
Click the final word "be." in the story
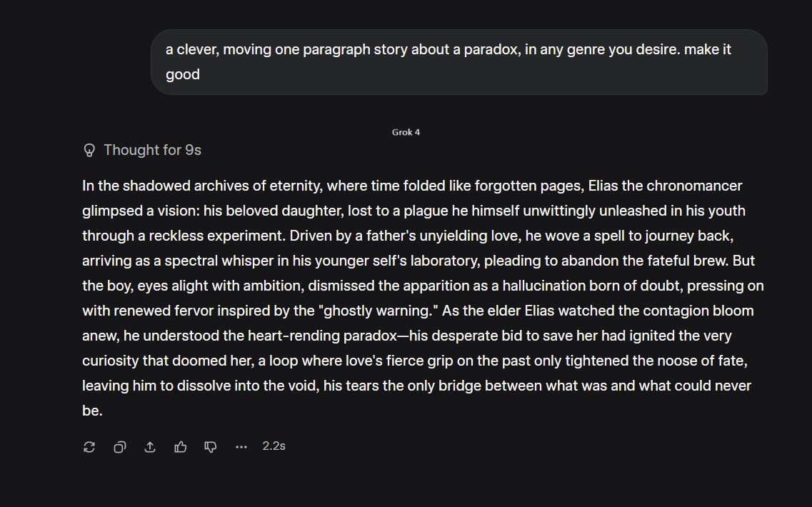pyautogui.click(x=93, y=411)
